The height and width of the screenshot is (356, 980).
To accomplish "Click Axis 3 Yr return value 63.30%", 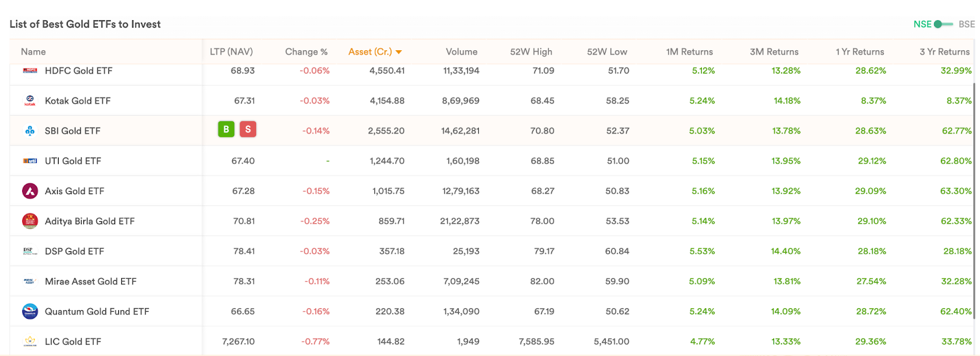I will point(956,191).
